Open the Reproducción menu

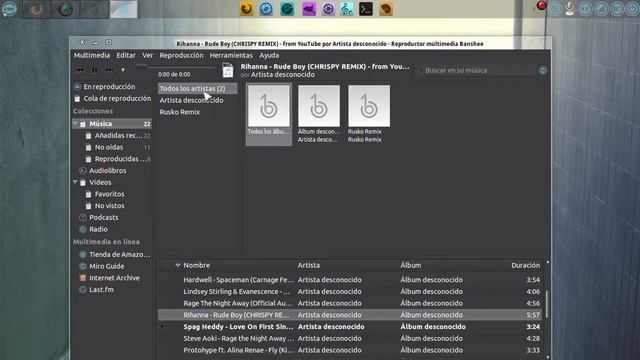(181, 55)
